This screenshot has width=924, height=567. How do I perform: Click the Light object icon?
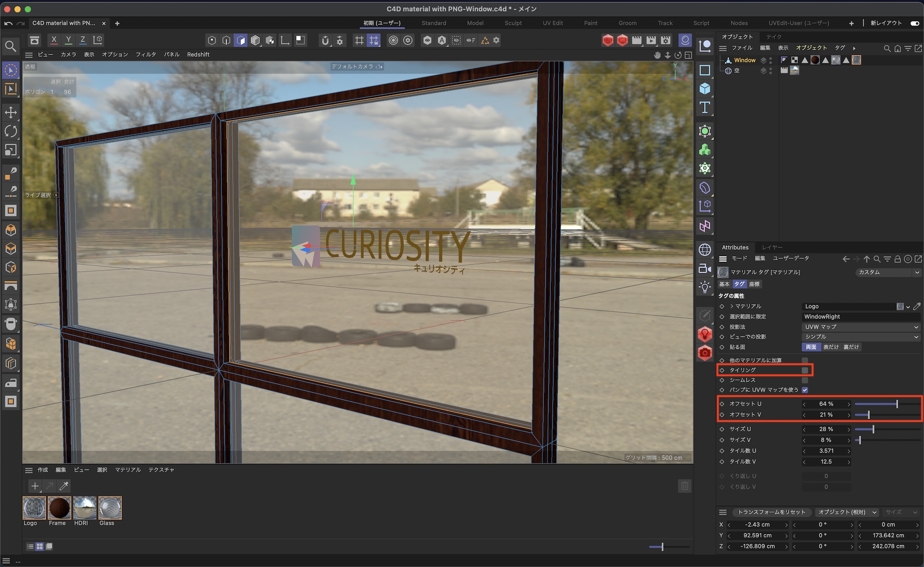(705, 287)
